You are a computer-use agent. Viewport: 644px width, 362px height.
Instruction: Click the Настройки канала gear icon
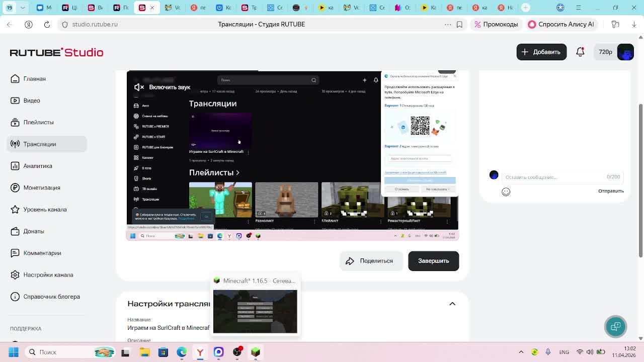pyautogui.click(x=15, y=275)
